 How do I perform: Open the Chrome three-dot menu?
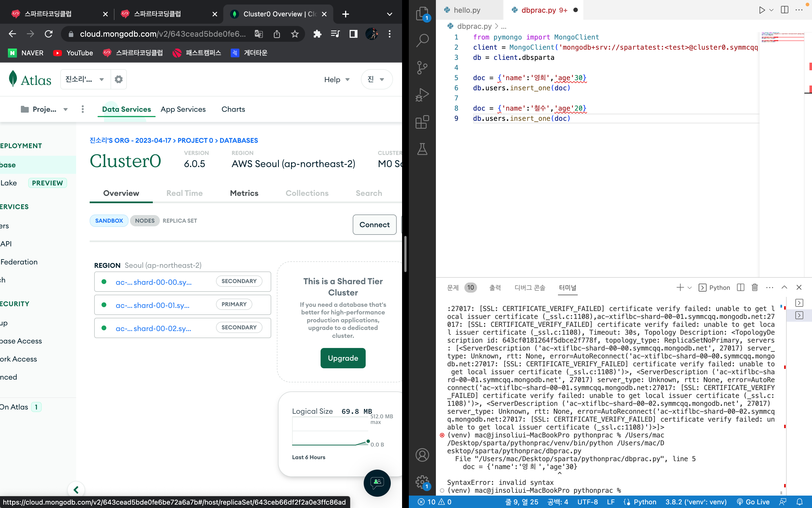click(x=389, y=34)
